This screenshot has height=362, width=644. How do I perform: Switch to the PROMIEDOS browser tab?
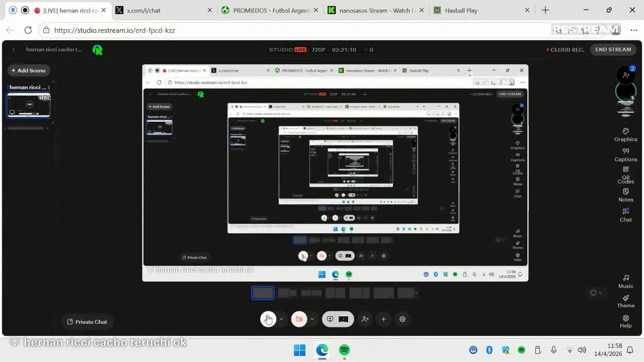pyautogui.click(x=269, y=10)
